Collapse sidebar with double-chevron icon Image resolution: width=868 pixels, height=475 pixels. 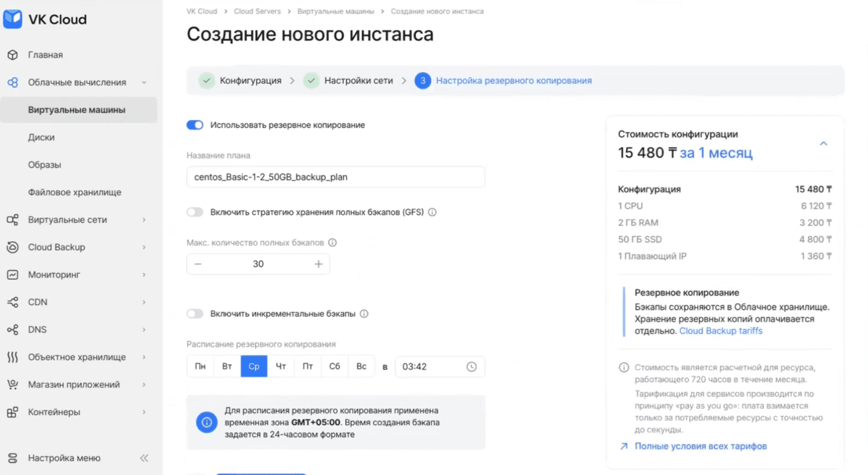pyautogui.click(x=144, y=458)
